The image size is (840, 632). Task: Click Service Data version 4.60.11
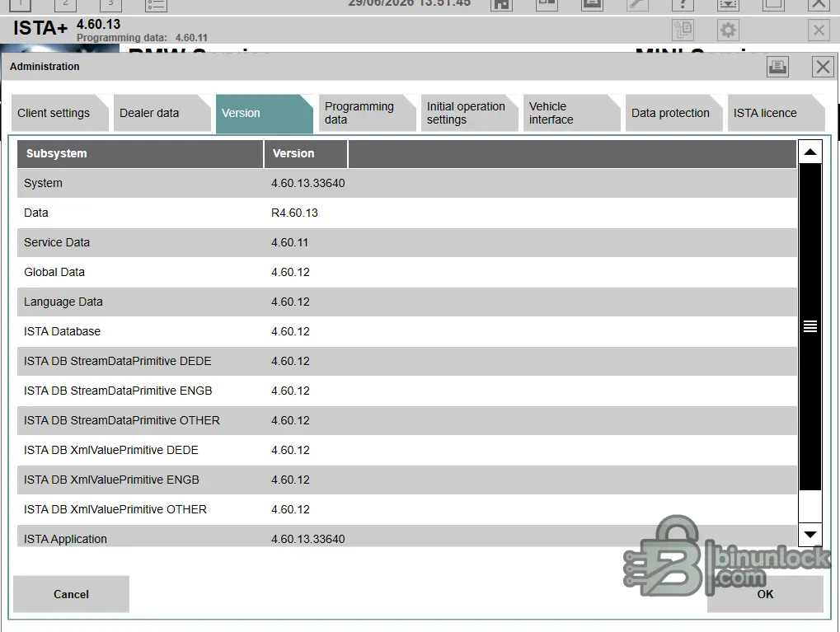click(x=290, y=242)
